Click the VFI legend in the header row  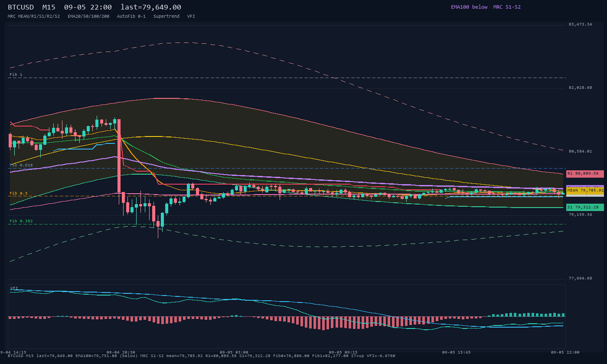tap(191, 16)
